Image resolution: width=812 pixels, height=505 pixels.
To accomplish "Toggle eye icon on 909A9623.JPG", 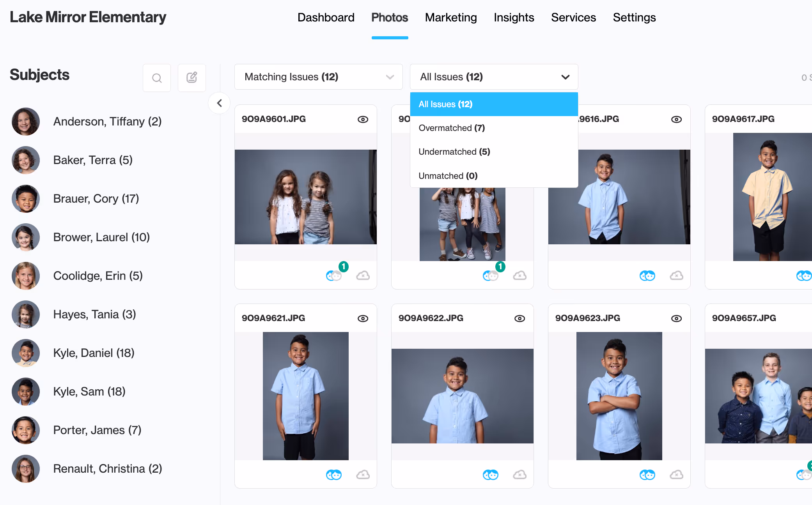I will [x=676, y=318].
